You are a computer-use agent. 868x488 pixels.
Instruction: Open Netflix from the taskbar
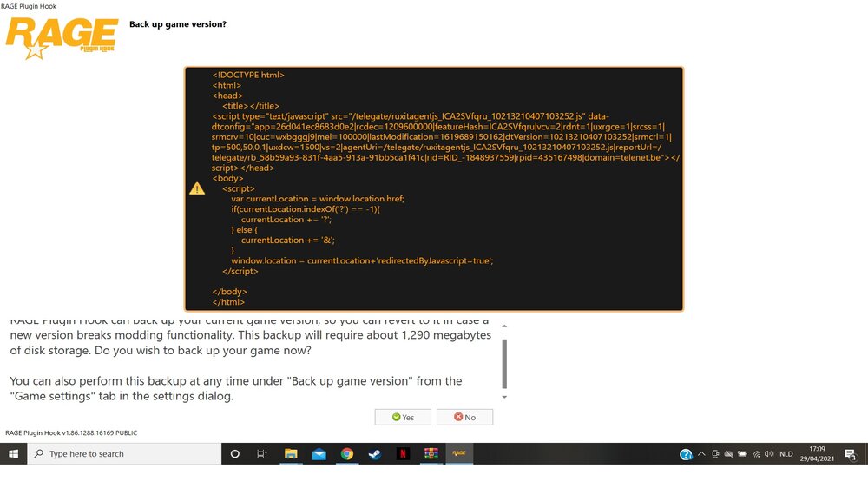click(403, 453)
